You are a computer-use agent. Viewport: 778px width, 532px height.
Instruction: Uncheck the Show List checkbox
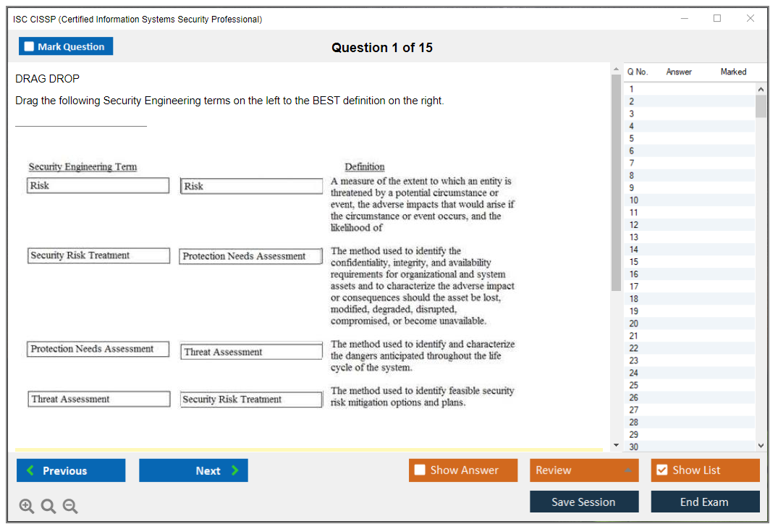pyautogui.click(x=661, y=470)
